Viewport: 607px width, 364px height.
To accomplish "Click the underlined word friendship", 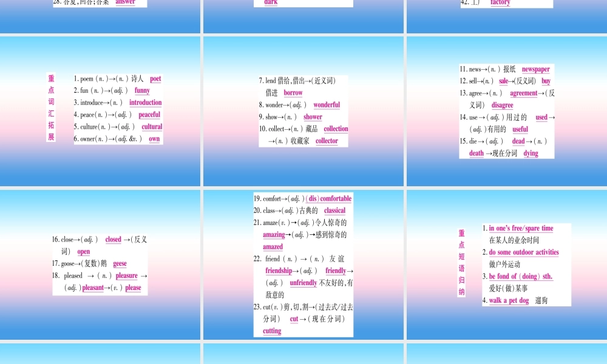I will tap(279, 271).
